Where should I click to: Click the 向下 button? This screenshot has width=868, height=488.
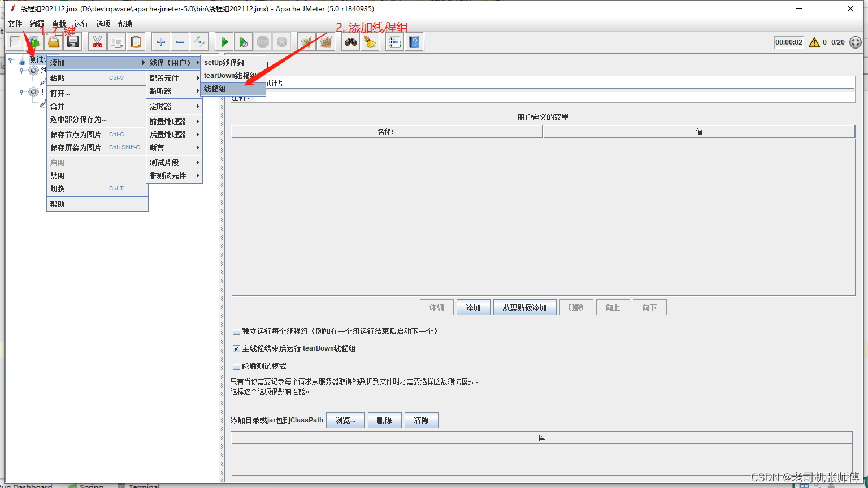650,307
